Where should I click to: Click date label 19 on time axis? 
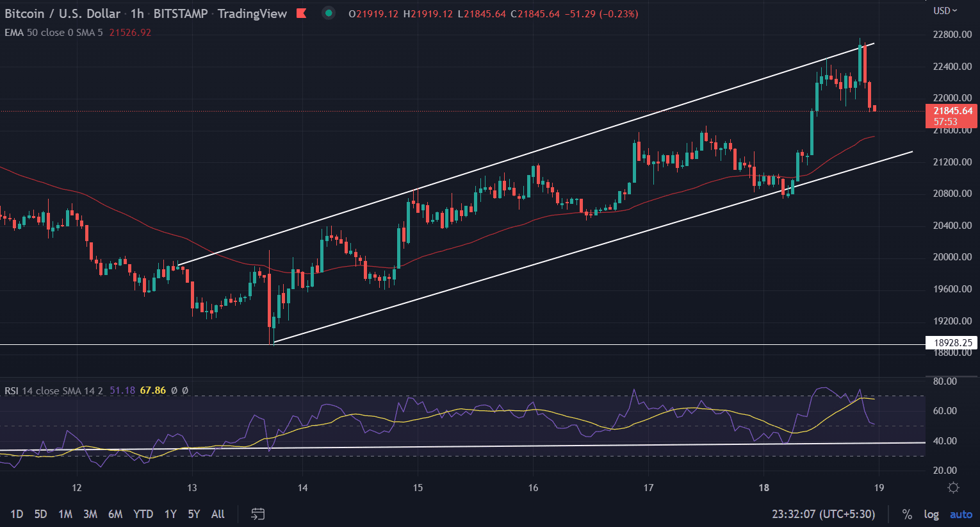(879, 488)
